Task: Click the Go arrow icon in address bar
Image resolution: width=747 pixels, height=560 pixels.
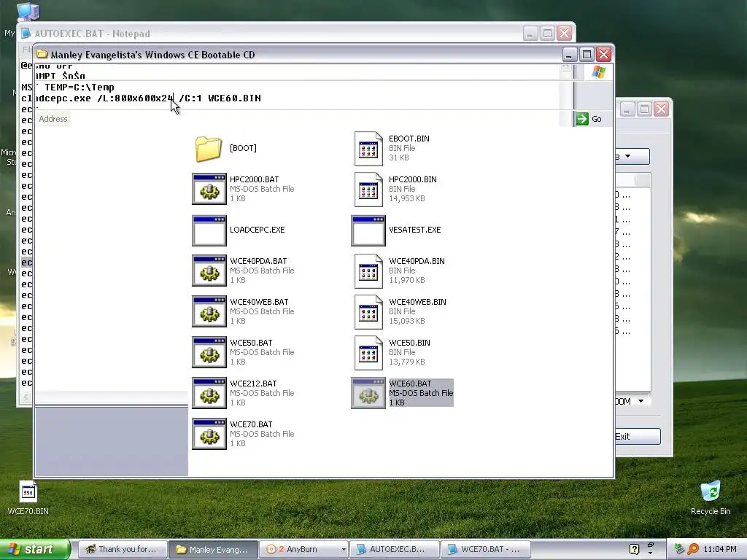Action: [581, 119]
